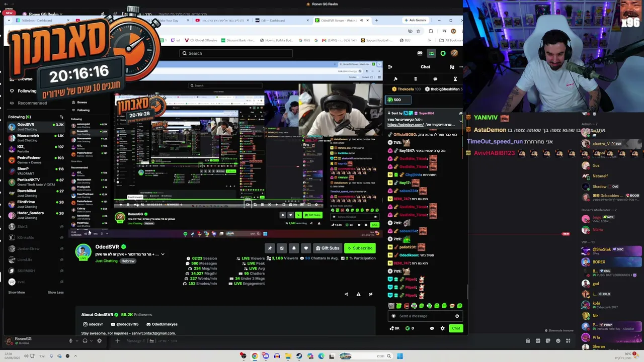This screenshot has width=644, height=362.
Task: Click the bell notification icon for OdedSVR
Action: coord(294,248)
